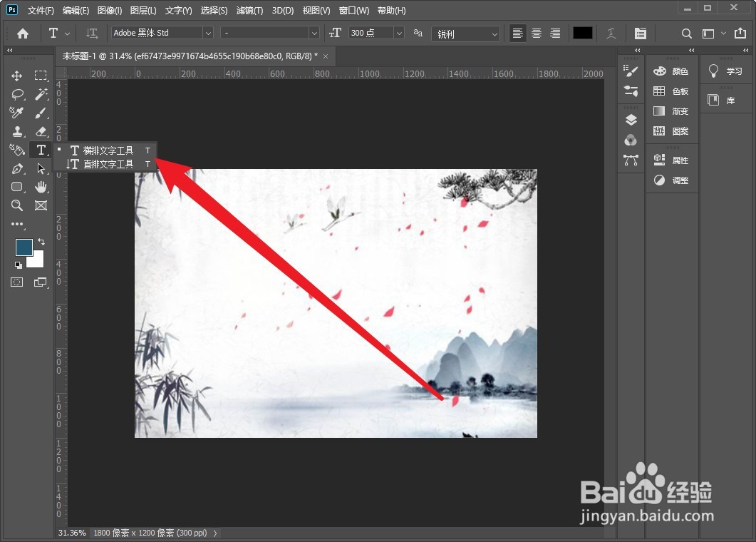The height and width of the screenshot is (542, 756).
Task: Click the Share icon
Action: pos(740,33)
